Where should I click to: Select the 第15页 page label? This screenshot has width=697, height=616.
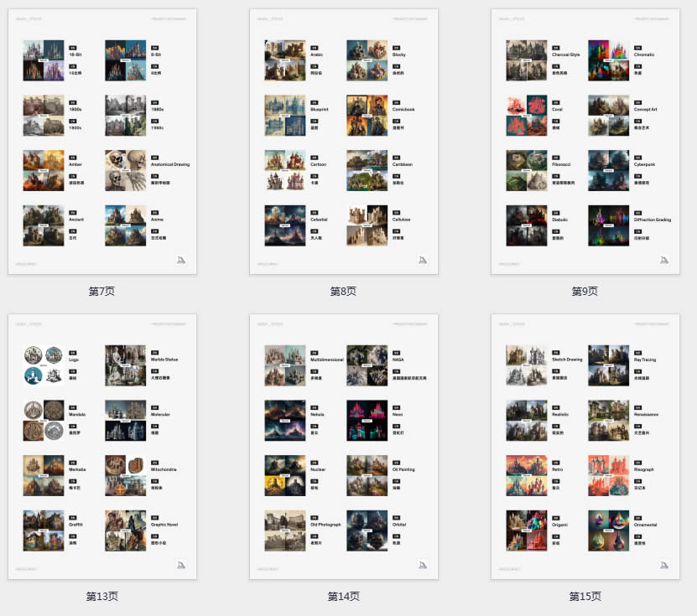585,597
